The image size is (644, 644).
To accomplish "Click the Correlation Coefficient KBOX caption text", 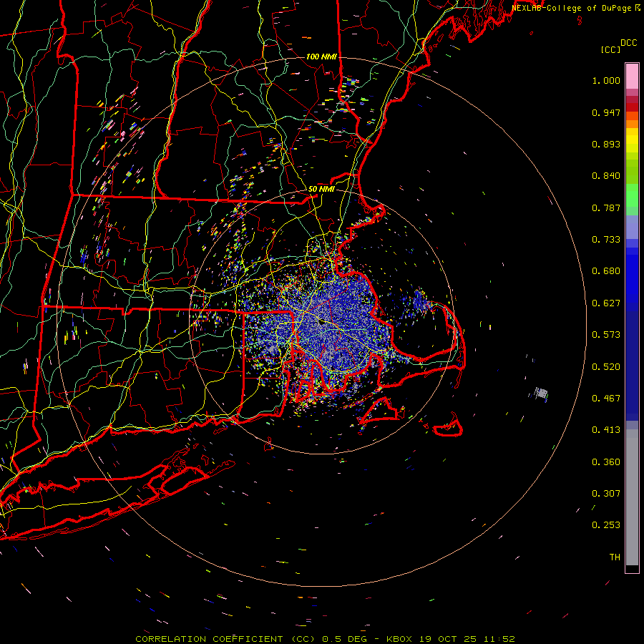I will (x=325, y=639).
